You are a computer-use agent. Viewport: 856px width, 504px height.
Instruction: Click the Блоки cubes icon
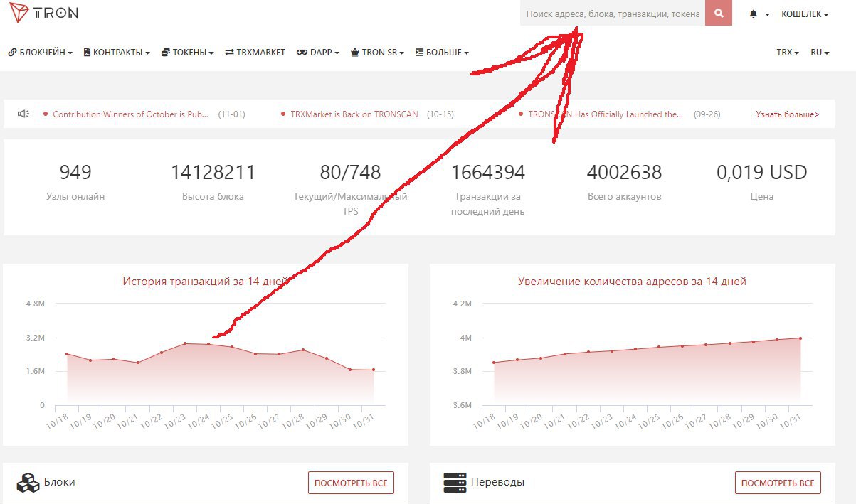[27, 482]
